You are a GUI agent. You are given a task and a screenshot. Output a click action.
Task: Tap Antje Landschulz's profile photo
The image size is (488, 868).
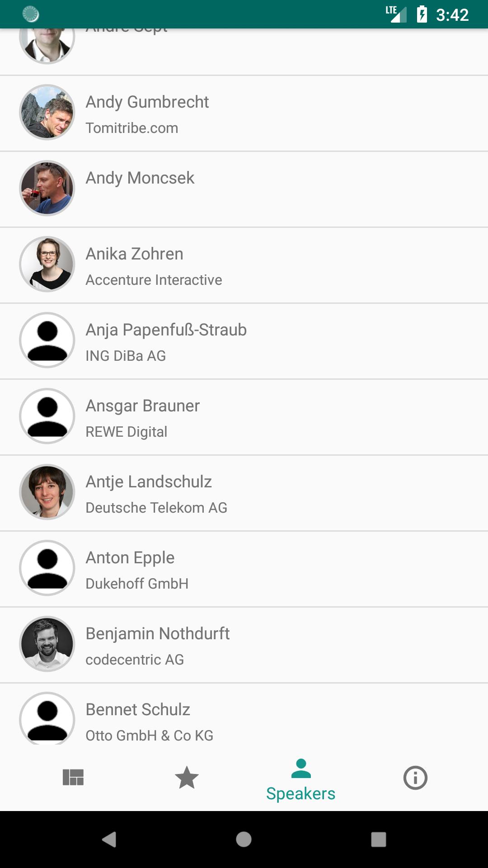(47, 492)
